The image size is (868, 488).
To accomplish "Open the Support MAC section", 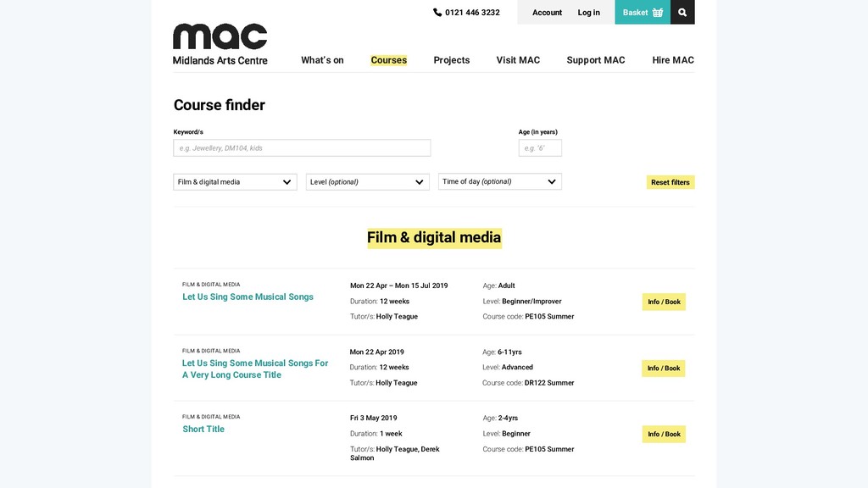I will (x=596, y=60).
